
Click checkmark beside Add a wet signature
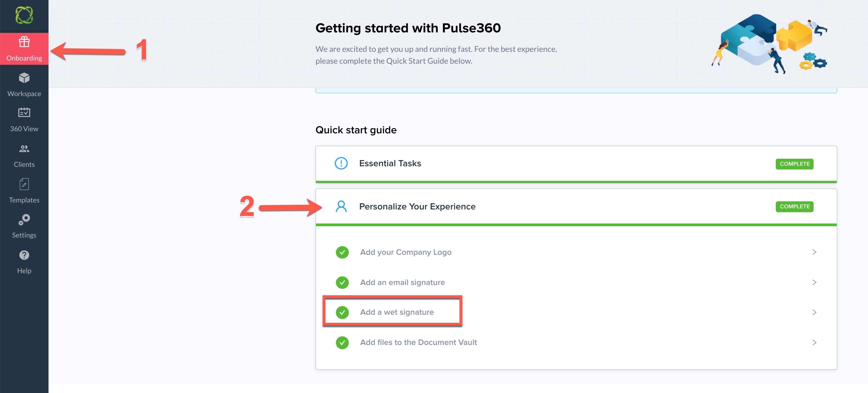click(342, 312)
